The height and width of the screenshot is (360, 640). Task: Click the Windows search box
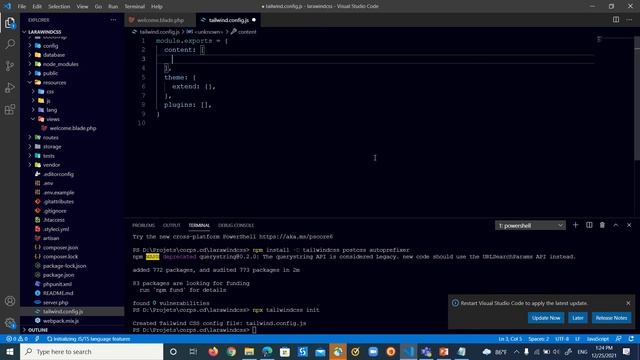[91, 351]
